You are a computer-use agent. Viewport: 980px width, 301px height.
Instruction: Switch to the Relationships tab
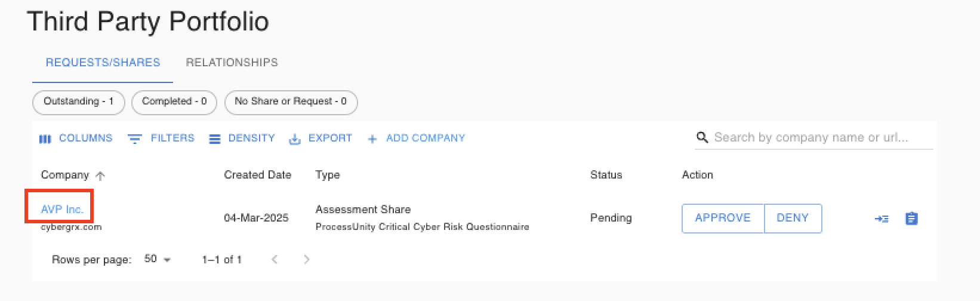click(232, 63)
